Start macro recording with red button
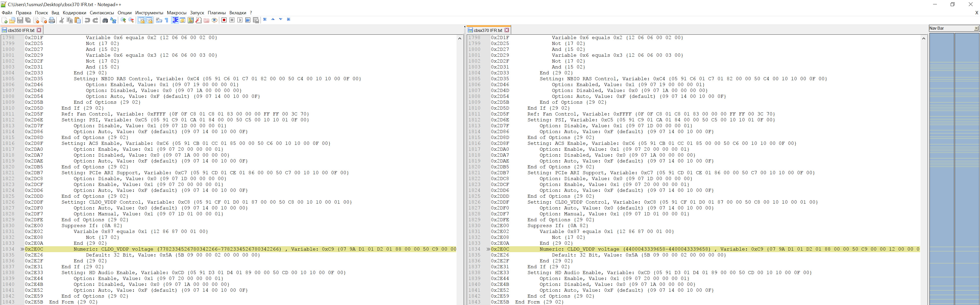980x305 pixels. point(224,20)
